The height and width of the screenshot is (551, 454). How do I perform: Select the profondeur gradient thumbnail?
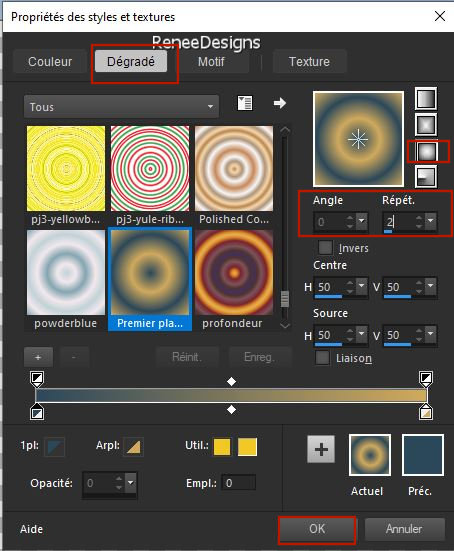coord(234,272)
